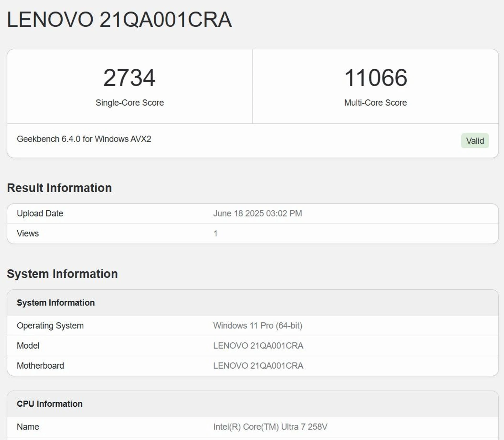Select the Motherboard value LENOVO 21QA001CRA
The height and width of the screenshot is (440, 504).
[258, 366]
